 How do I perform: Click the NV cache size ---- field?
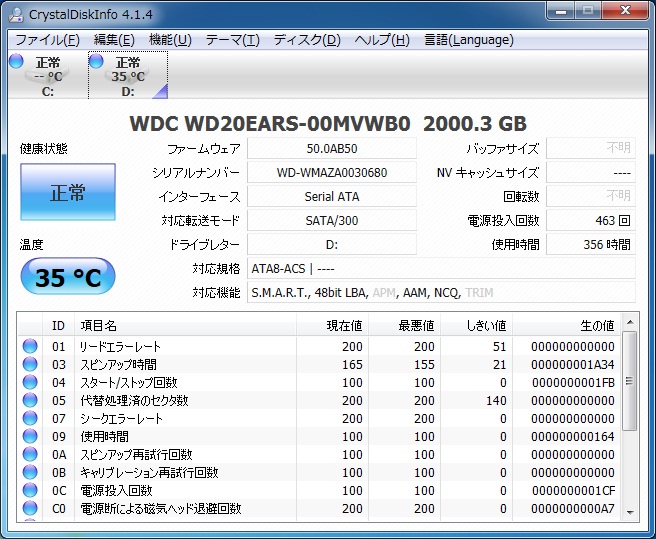coord(591,172)
